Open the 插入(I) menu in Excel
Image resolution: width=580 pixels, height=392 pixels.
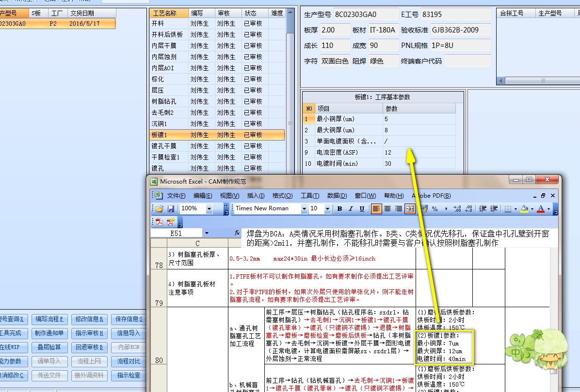point(256,195)
